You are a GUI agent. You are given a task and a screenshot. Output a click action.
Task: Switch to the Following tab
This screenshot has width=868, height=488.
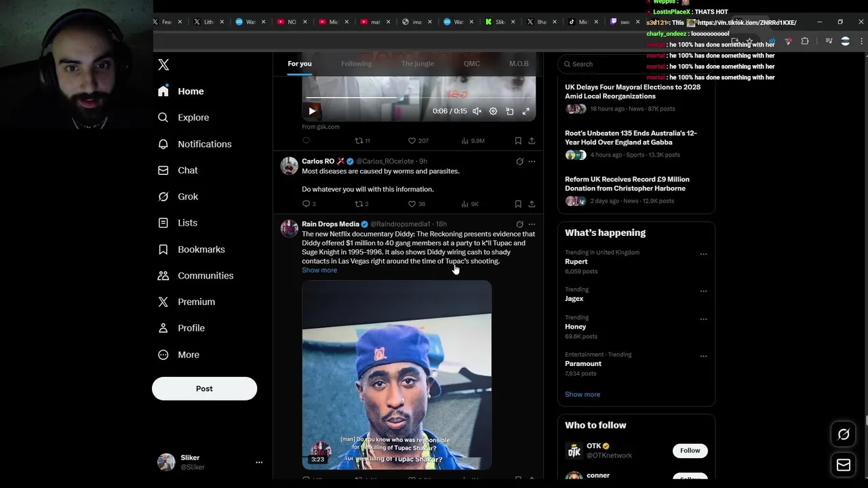(x=356, y=64)
